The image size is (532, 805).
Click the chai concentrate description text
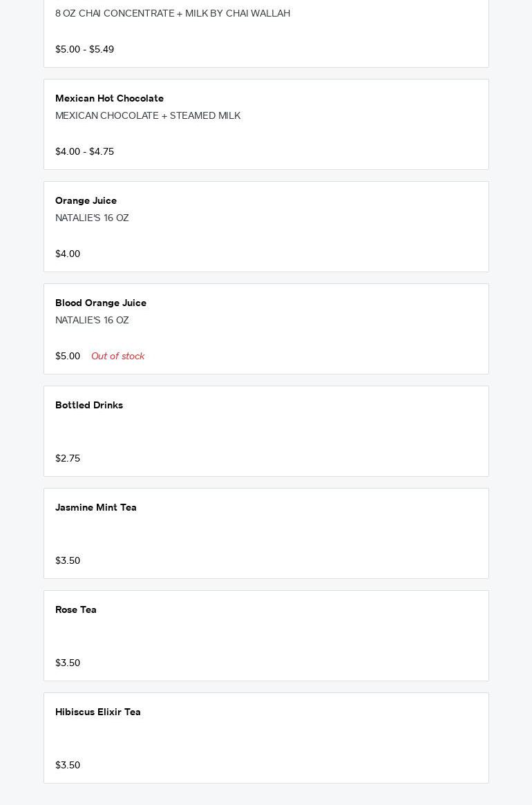(173, 14)
